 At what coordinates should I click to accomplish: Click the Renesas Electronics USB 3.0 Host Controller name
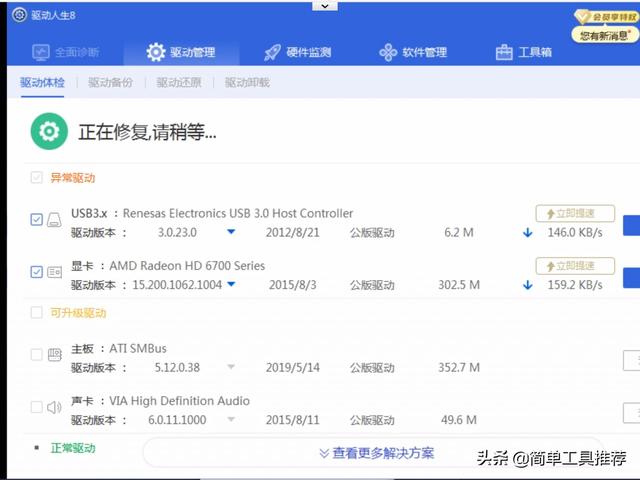238,213
